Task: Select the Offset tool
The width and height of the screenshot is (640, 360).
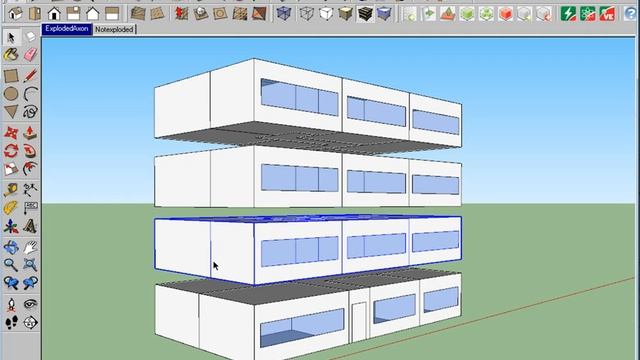Action: [30, 168]
